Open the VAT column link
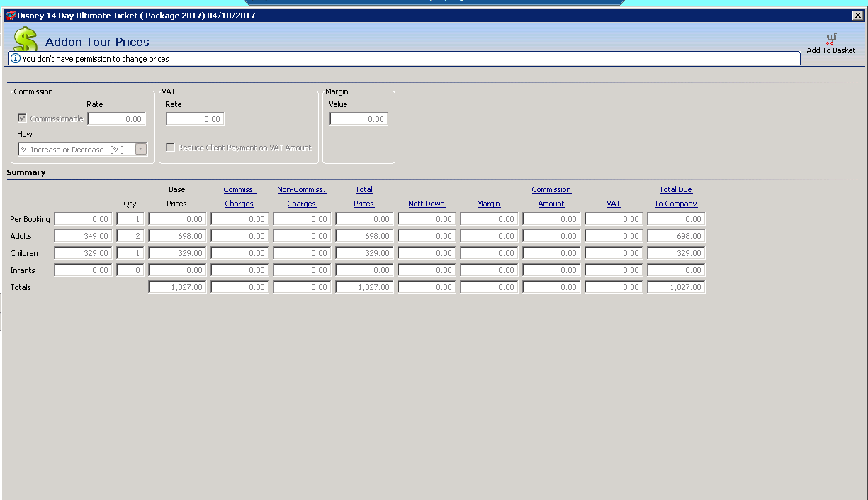This screenshot has width=868, height=500. point(614,204)
